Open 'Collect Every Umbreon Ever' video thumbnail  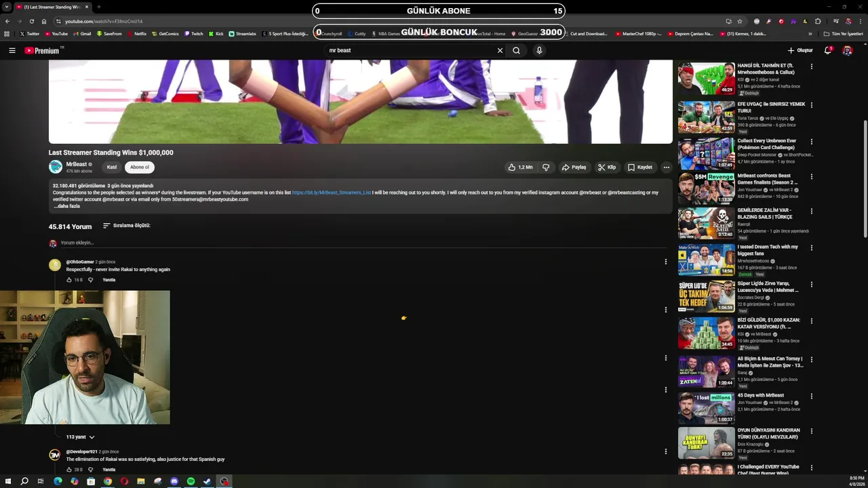point(706,153)
